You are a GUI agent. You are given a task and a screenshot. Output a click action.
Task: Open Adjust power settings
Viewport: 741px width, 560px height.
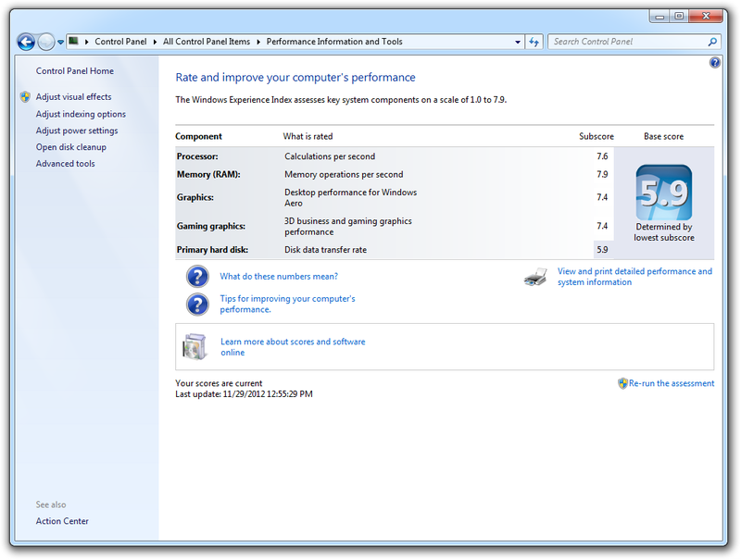click(x=77, y=131)
